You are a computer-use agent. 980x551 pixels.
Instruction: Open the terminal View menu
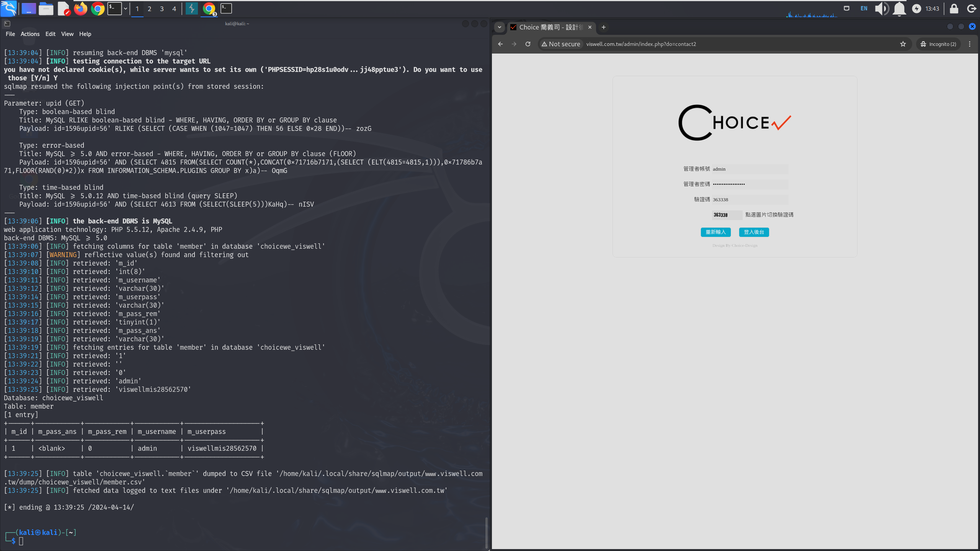pyautogui.click(x=67, y=34)
